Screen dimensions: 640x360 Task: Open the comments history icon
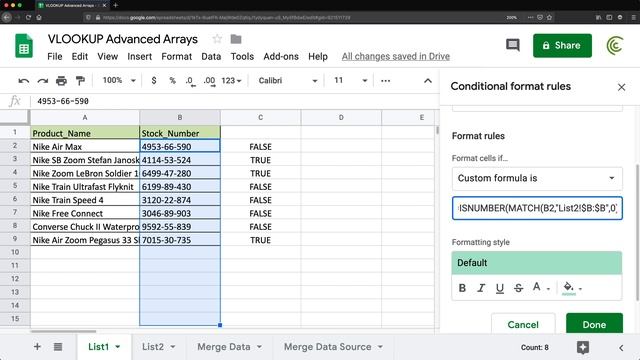pyautogui.click(x=513, y=45)
